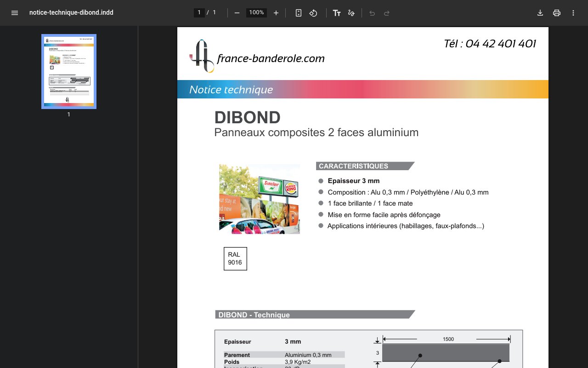Print the document
This screenshot has width=588, height=368.
(x=557, y=13)
